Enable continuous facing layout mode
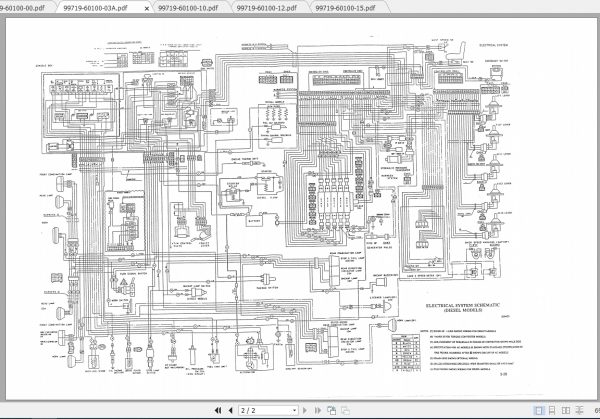Image resolution: width=600 pixels, height=419 pixels. 579,410
